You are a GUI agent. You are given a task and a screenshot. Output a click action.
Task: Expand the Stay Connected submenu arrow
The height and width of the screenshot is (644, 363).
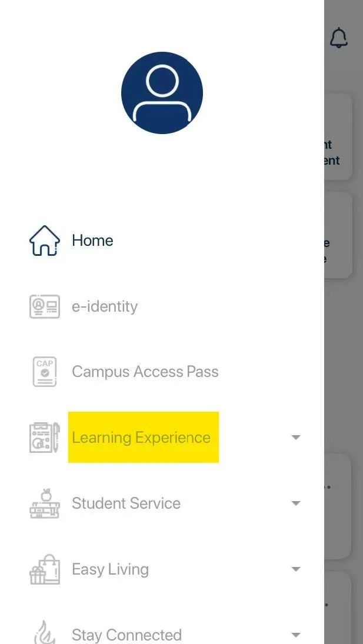pyautogui.click(x=296, y=635)
